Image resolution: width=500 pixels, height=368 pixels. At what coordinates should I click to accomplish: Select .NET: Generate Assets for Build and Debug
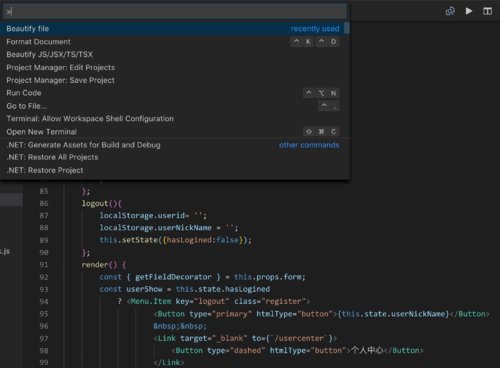[175, 145]
